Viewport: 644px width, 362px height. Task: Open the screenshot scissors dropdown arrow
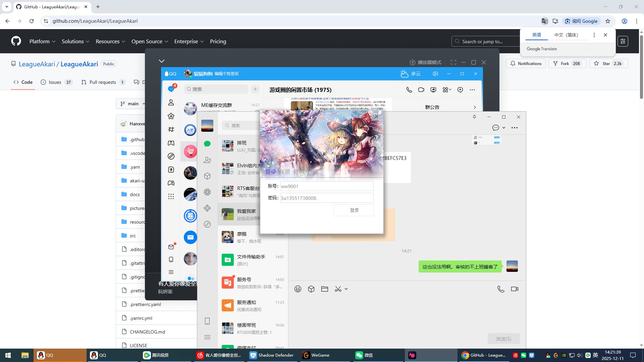point(346,289)
